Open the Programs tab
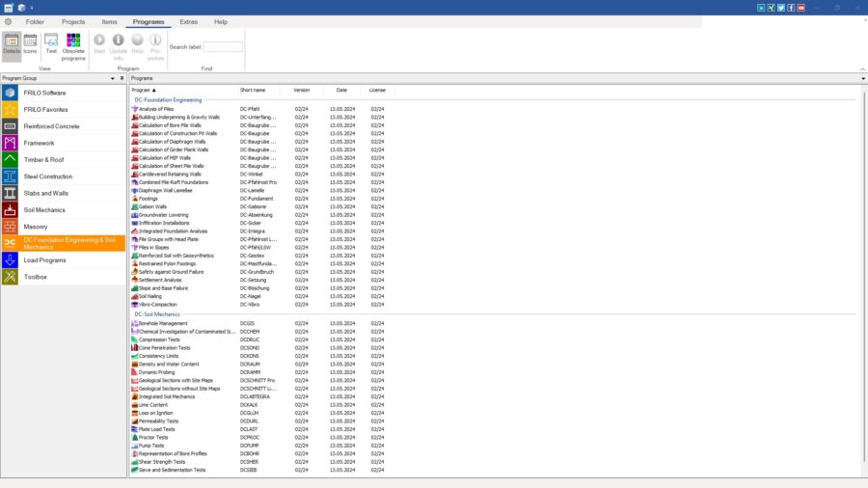 149,22
